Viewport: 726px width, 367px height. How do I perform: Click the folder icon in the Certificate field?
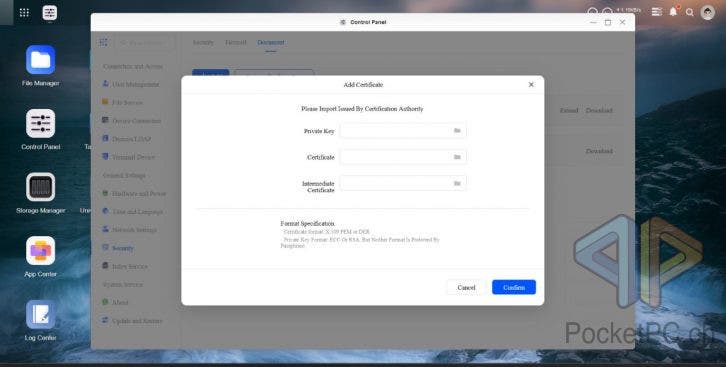pos(457,157)
